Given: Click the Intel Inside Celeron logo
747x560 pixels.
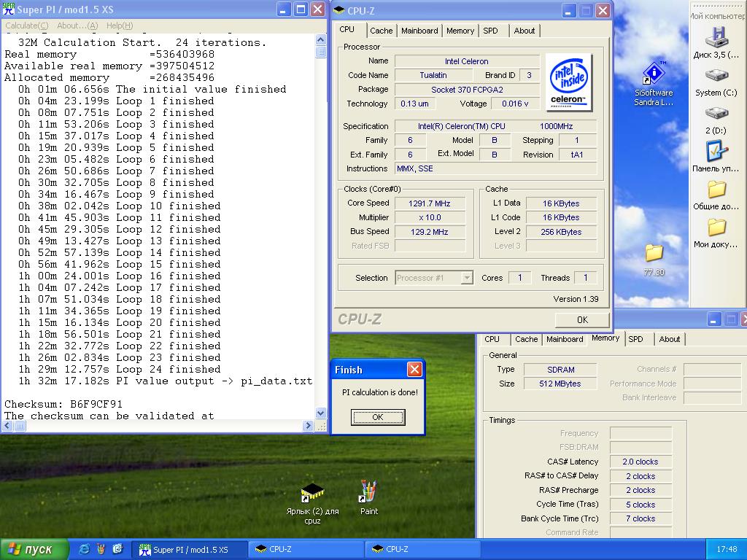Looking at the screenshot, I should coord(568,82).
